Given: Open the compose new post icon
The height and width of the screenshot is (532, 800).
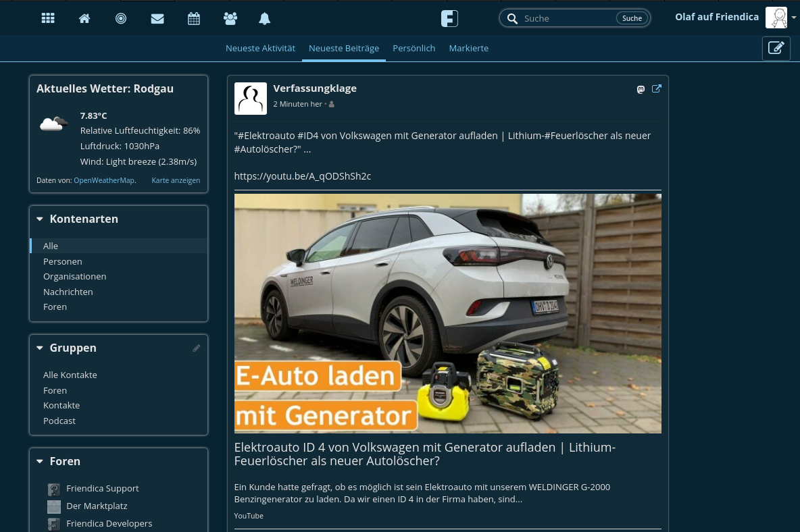Looking at the screenshot, I should click(x=776, y=48).
